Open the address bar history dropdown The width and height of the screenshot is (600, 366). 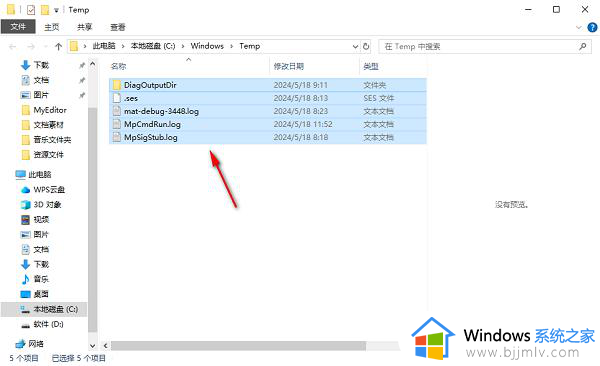tap(355, 46)
